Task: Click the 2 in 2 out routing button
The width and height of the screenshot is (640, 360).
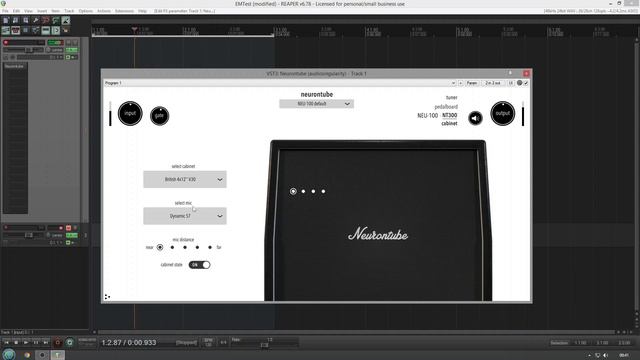Action: 493,83
